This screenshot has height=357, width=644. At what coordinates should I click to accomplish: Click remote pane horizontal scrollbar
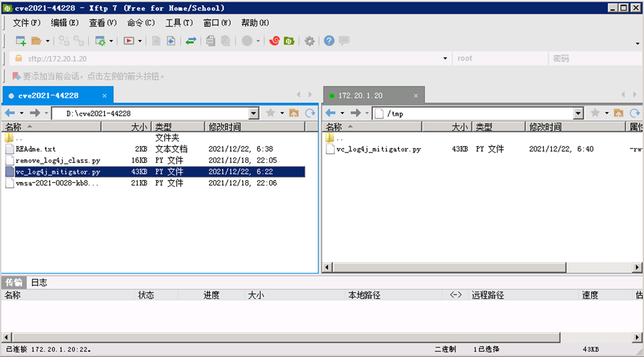(x=449, y=267)
